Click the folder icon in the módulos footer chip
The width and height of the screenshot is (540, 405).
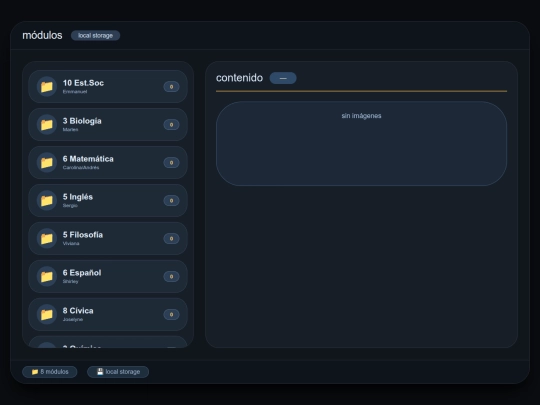pos(35,372)
